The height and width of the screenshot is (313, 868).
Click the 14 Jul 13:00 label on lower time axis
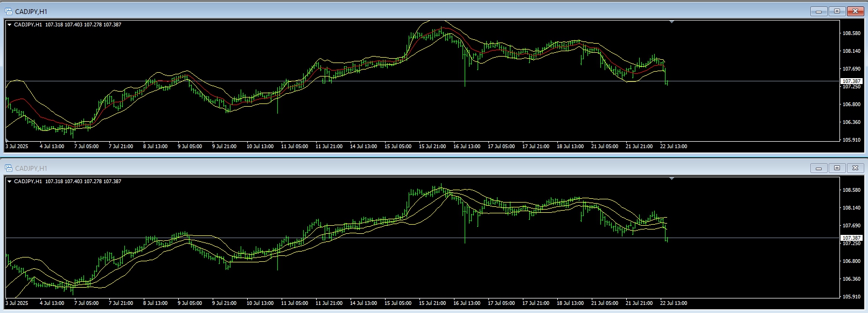click(363, 303)
